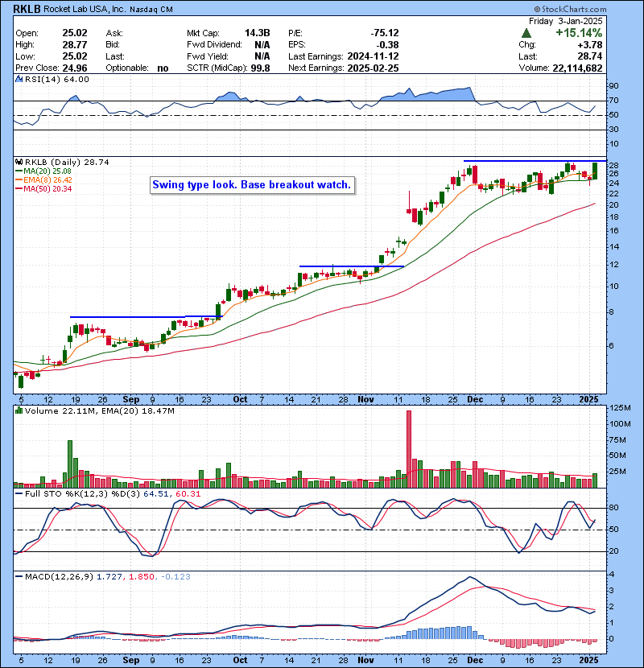Click the 125M label on volume axis
Image resolution: width=644 pixels, height=668 pixels.
[621, 408]
